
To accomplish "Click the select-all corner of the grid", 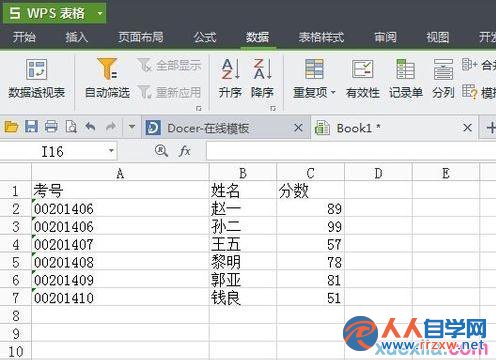I will click(15, 173).
